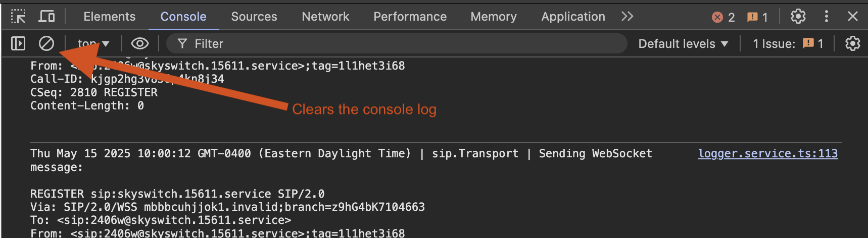
Task: Select the inspect element picker icon
Action: pos(18,17)
